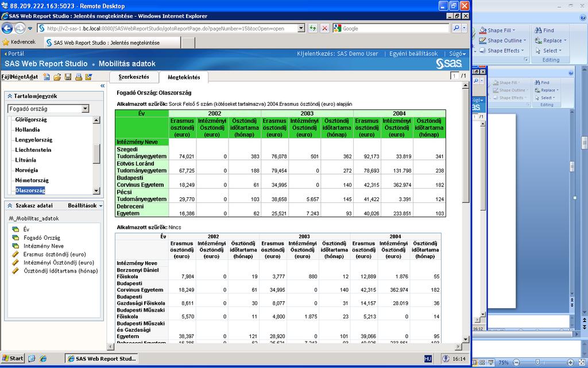
Task: Click the category icon beside Intézmény Neve
Action: [x=16, y=246]
